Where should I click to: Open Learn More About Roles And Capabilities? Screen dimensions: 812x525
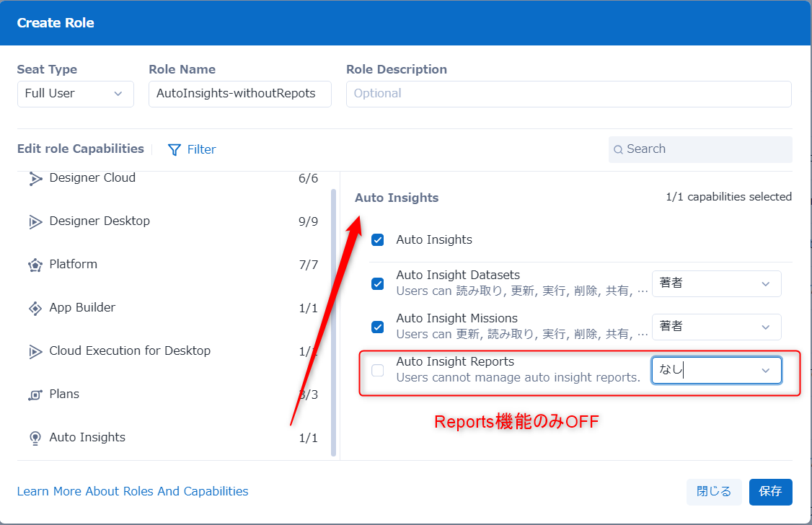(133, 491)
